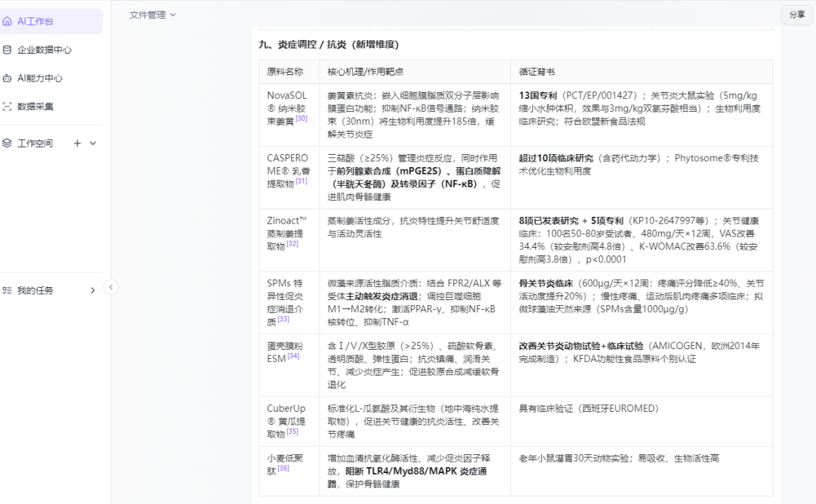Screen dimensions: 816x504
Task: Click the CASPEROME 乳香提取物 name cell
Action: (289, 178)
